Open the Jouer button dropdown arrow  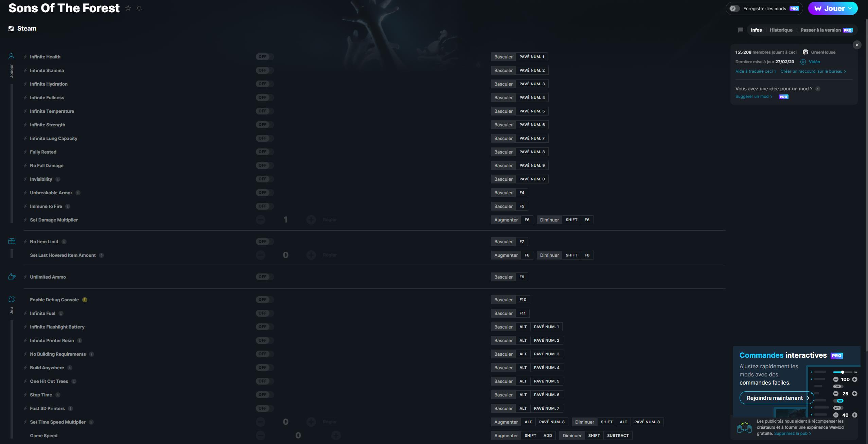[850, 8]
